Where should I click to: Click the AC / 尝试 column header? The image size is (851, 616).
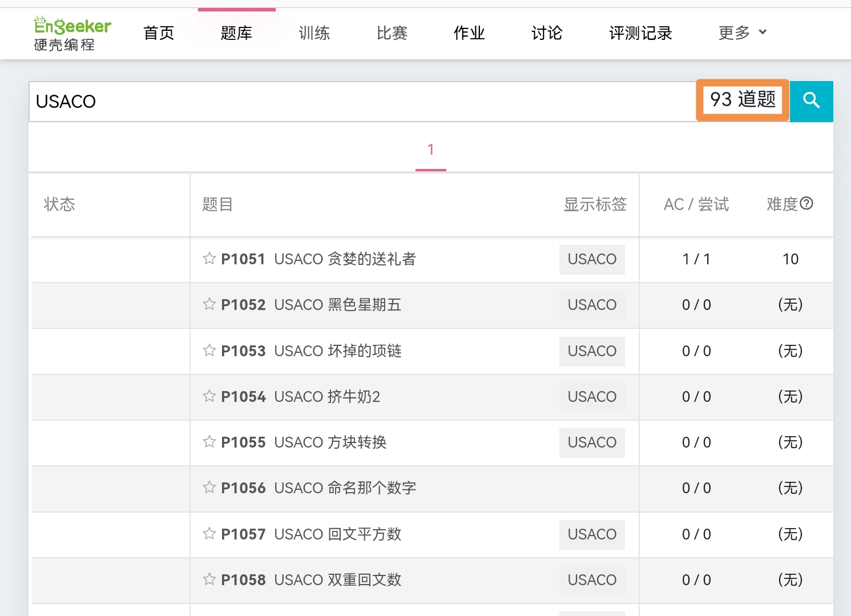click(x=696, y=204)
